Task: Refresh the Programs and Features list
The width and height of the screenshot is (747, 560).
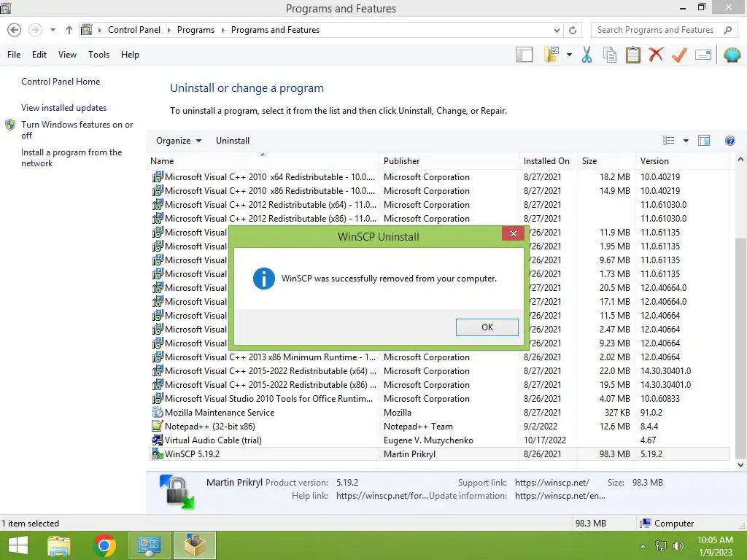Action: (573, 30)
